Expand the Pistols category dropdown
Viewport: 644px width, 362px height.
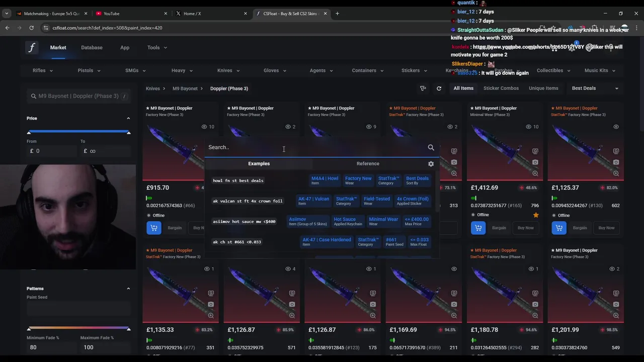coord(89,70)
